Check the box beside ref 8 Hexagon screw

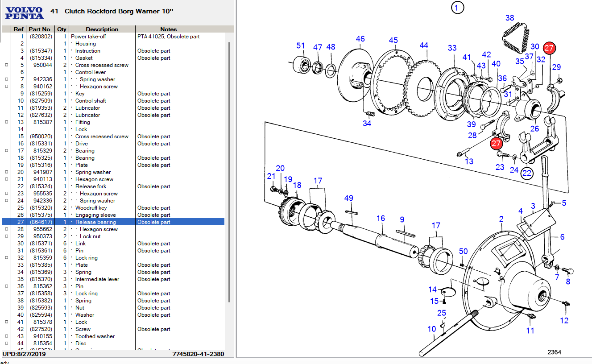coord(6,87)
